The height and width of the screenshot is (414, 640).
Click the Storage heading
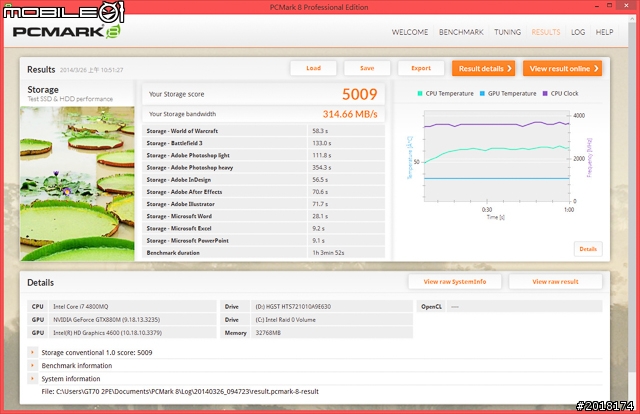[43, 89]
